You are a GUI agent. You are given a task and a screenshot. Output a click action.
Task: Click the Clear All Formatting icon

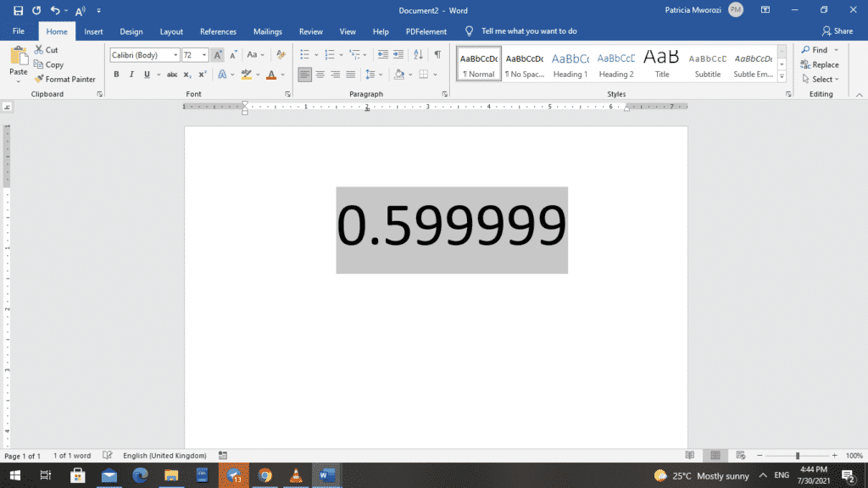(277, 55)
